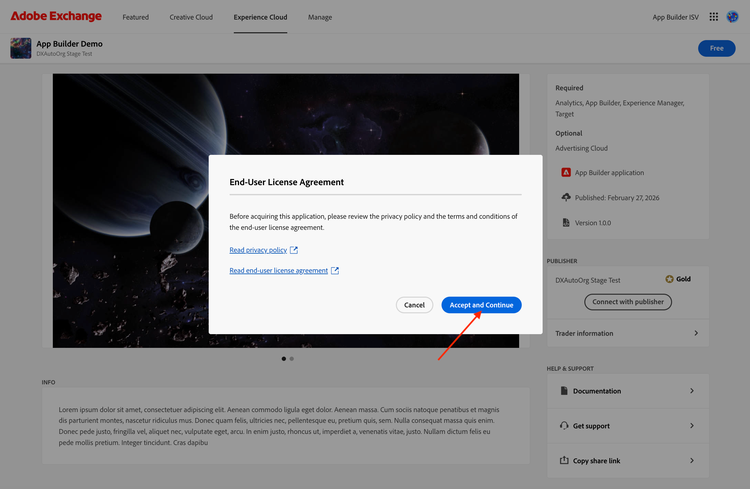The image size is (750, 489).
Task: Click Advertising Cloud optional product text
Action: (581, 148)
